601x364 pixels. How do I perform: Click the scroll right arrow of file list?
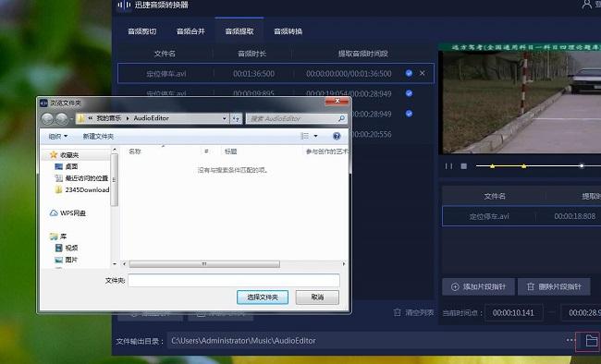[x=344, y=264]
